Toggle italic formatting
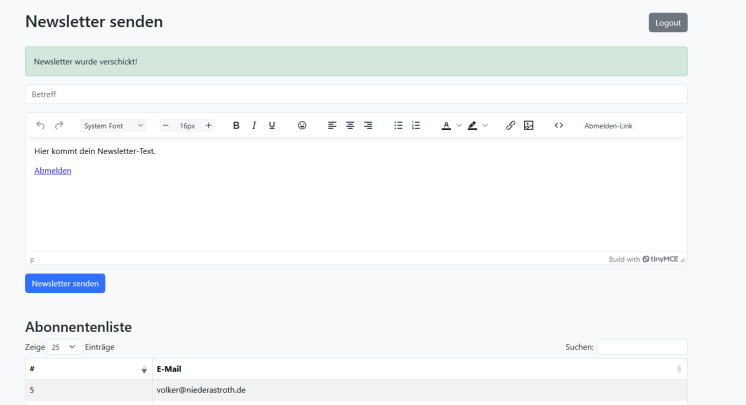746x405 pixels. pyautogui.click(x=254, y=126)
